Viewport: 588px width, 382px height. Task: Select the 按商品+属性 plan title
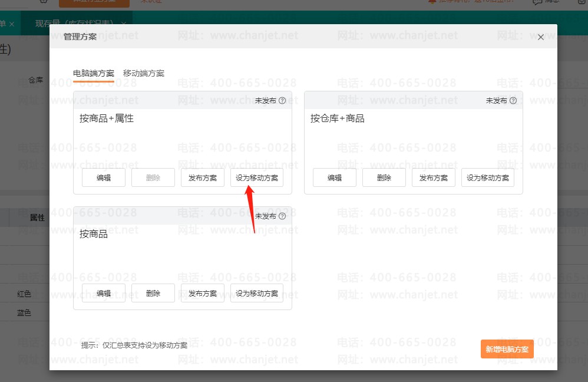[x=107, y=118]
